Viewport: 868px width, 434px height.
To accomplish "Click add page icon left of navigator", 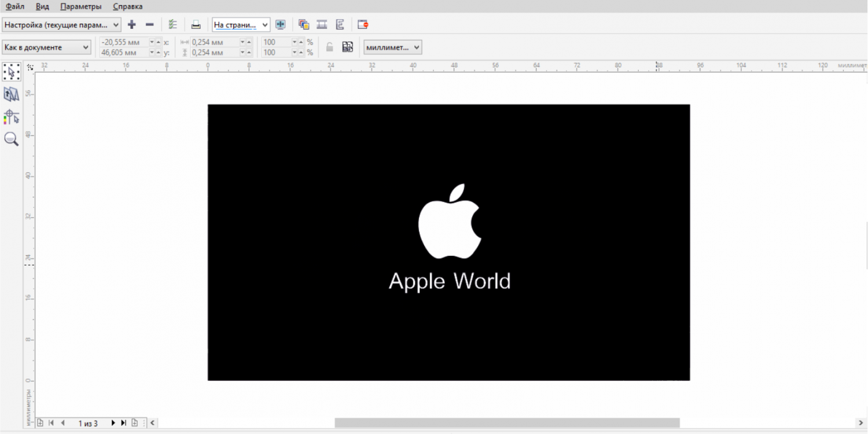I will [40, 423].
